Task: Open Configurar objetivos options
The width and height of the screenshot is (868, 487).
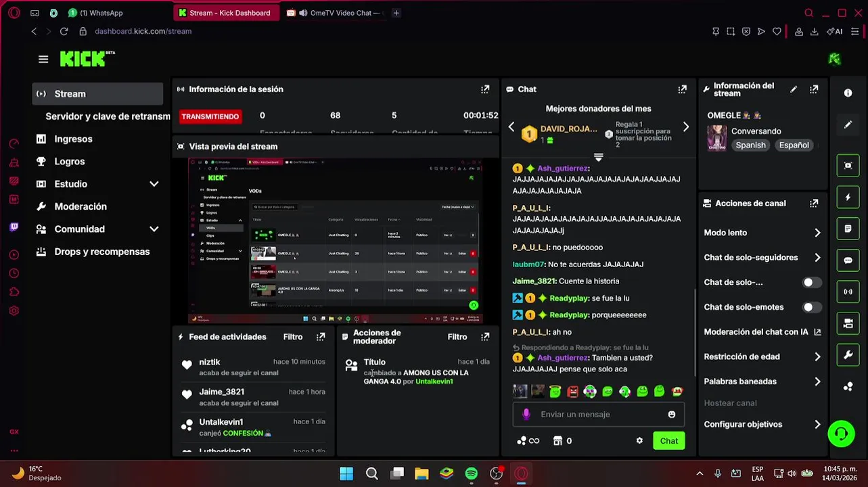Action: [x=762, y=425]
